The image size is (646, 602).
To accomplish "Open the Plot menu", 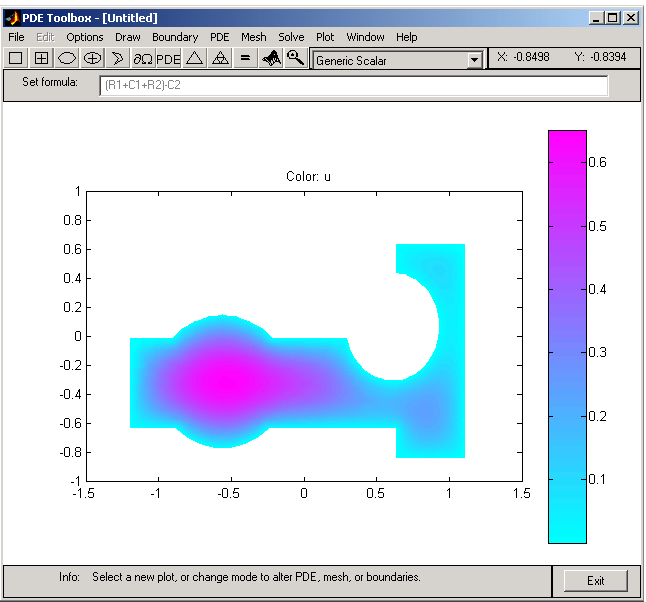I will point(325,37).
